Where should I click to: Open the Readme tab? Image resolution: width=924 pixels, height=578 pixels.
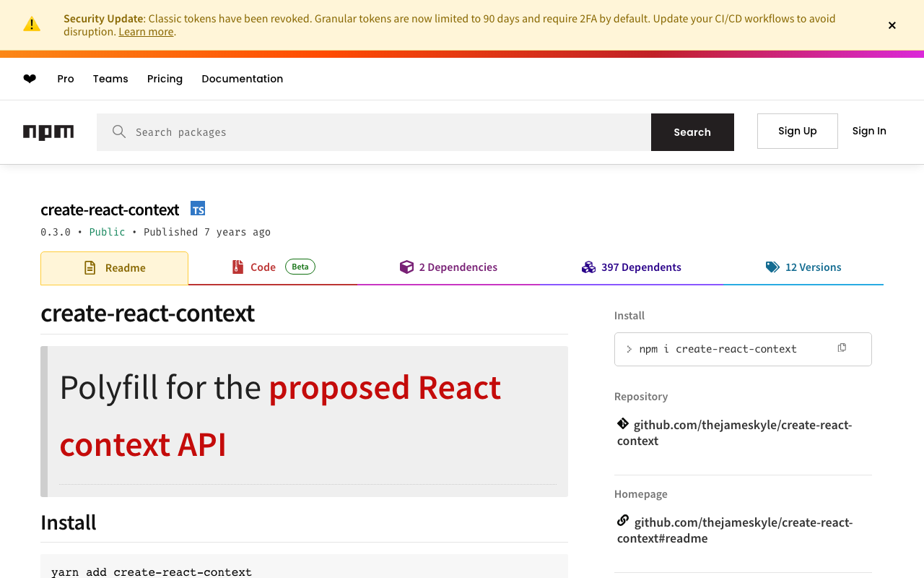click(115, 268)
